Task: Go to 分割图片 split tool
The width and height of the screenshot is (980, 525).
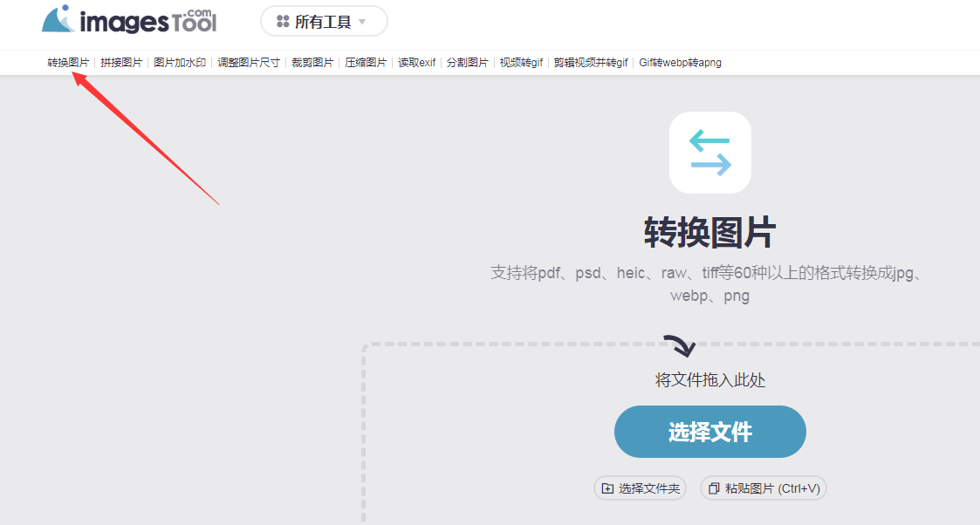Action: tap(468, 63)
